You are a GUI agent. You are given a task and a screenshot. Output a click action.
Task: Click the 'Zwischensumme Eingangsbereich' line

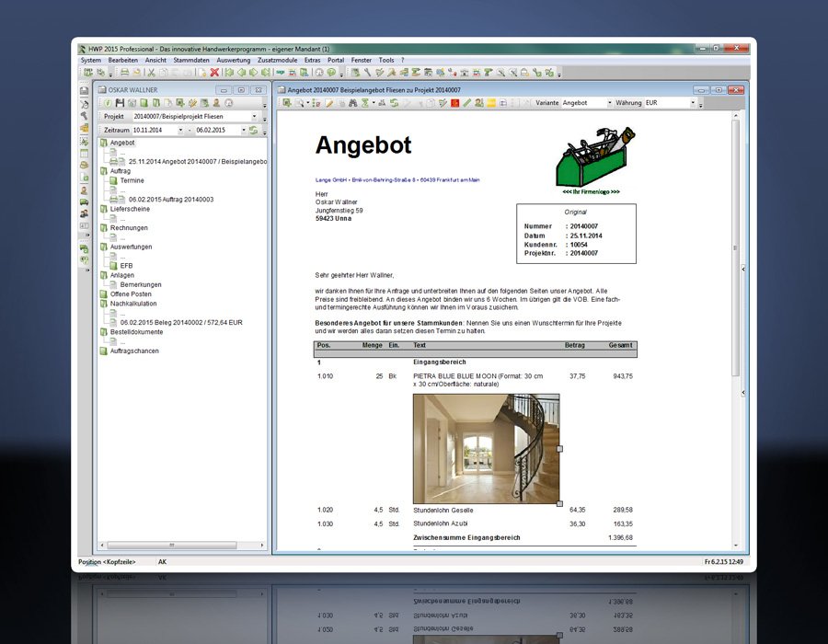coord(466,538)
